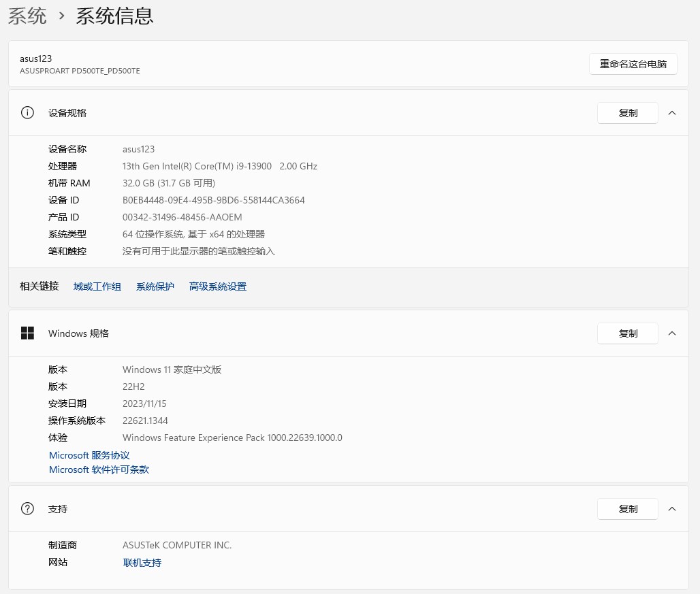
Task: Click the 制造商 label
Action: tap(63, 545)
